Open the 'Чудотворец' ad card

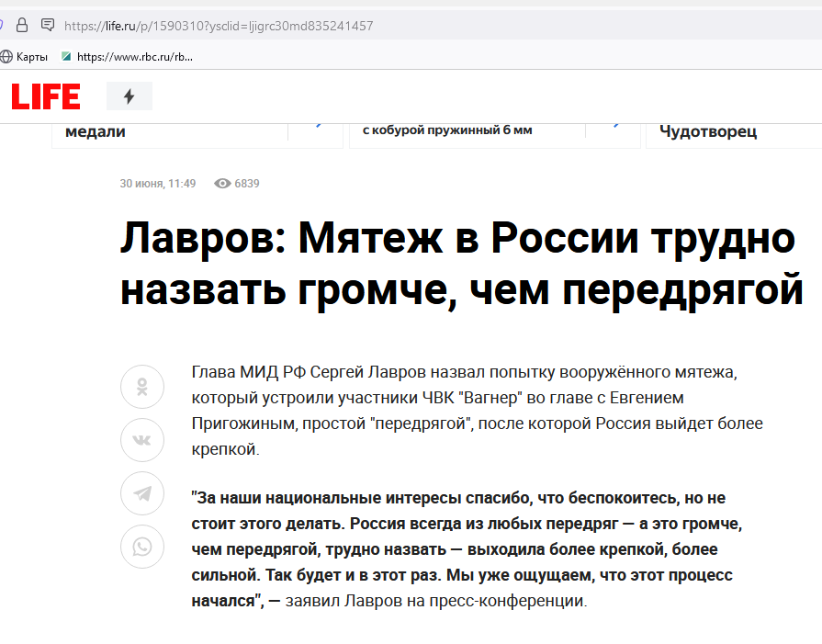pos(734,136)
